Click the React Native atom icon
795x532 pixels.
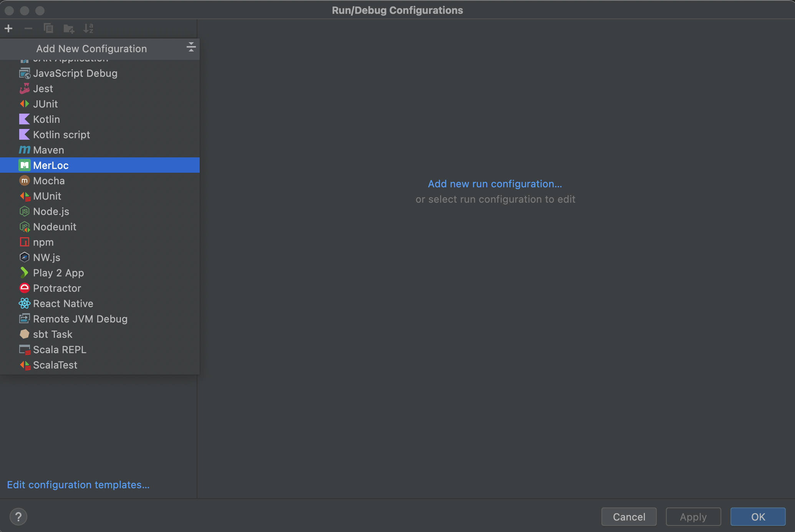click(25, 304)
